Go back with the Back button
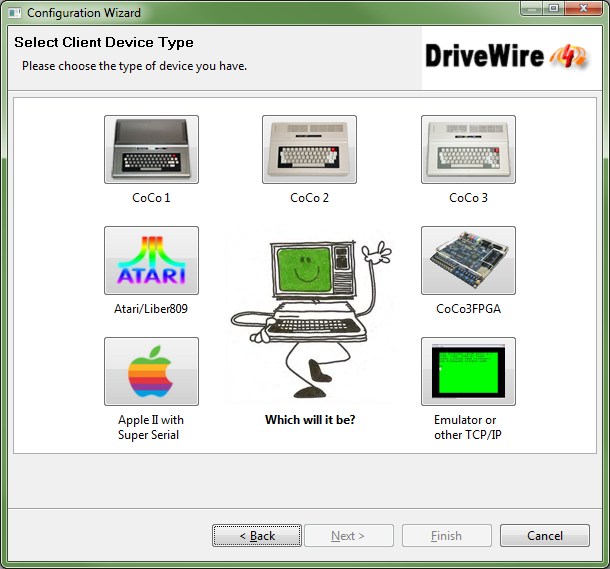 coord(257,536)
